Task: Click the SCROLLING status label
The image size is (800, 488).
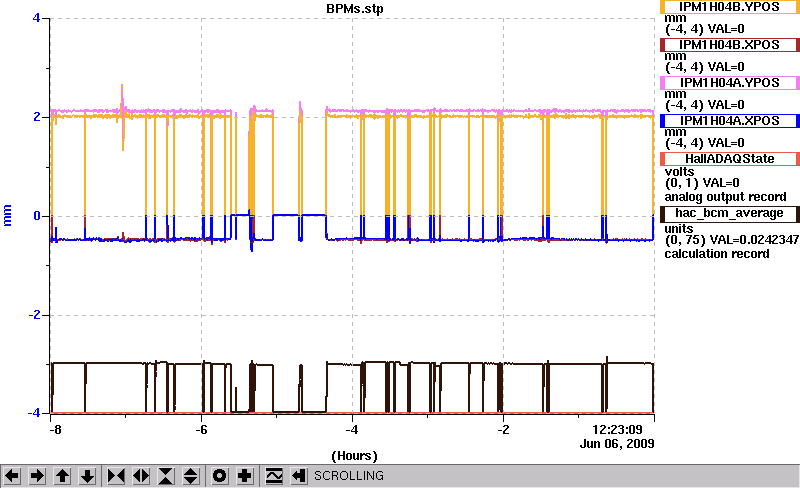Action: coord(349,476)
